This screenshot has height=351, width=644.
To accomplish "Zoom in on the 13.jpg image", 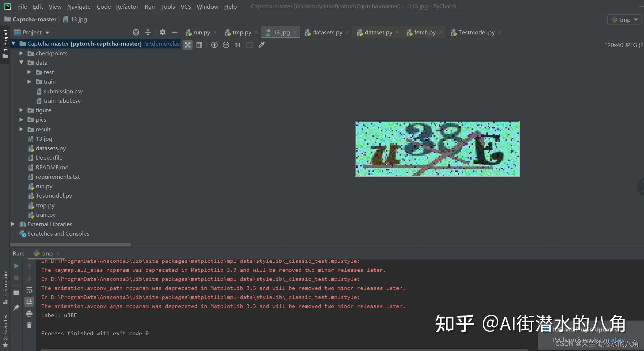I will coord(214,45).
